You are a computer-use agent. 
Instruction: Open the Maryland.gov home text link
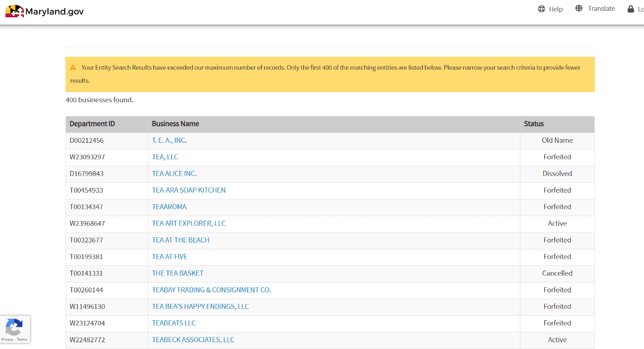pos(54,12)
